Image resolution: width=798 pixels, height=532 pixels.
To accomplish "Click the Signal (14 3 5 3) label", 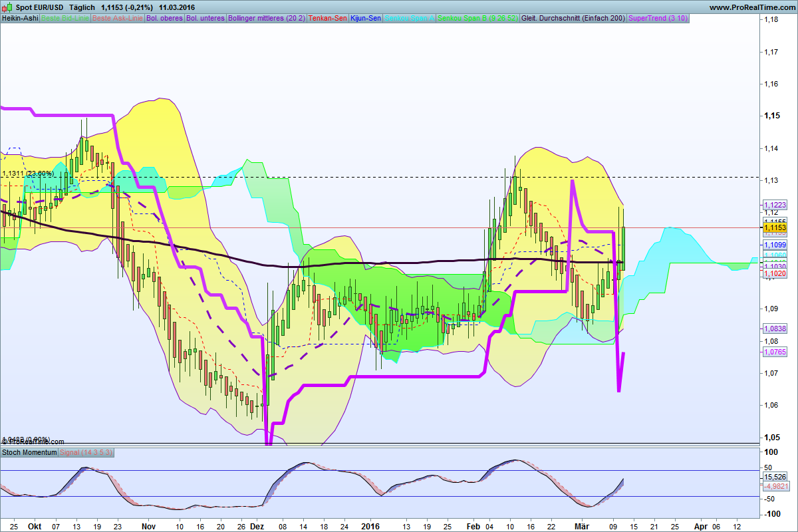I will [86, 452].
